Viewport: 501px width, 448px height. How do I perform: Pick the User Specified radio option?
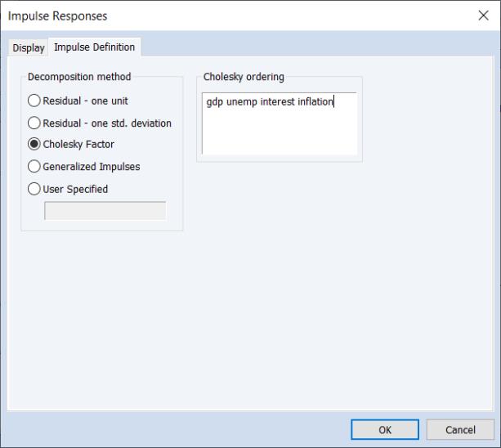point(34,189)
